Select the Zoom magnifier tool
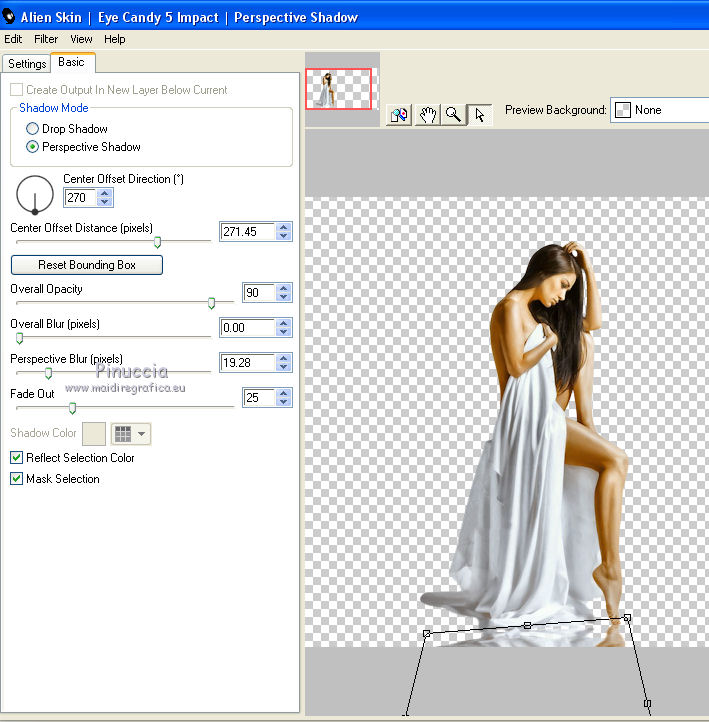The image size is (709, 722). [453, 114]
